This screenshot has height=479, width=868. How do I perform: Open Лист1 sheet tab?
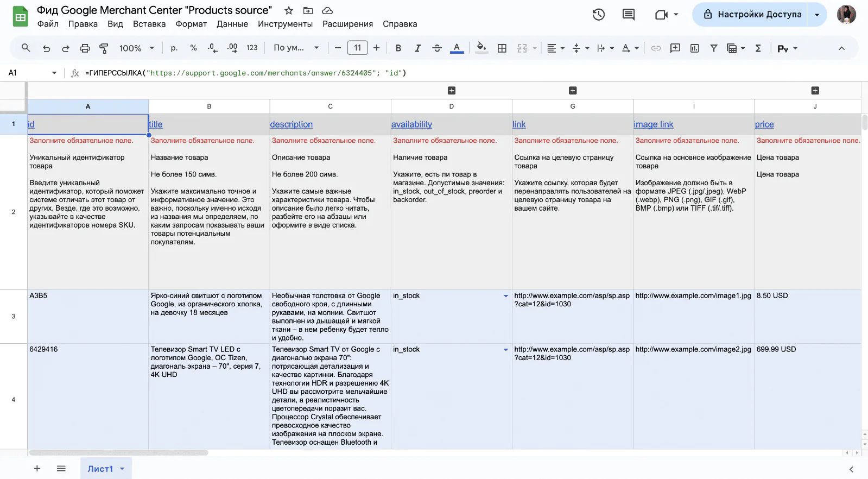tap(106, 469)
